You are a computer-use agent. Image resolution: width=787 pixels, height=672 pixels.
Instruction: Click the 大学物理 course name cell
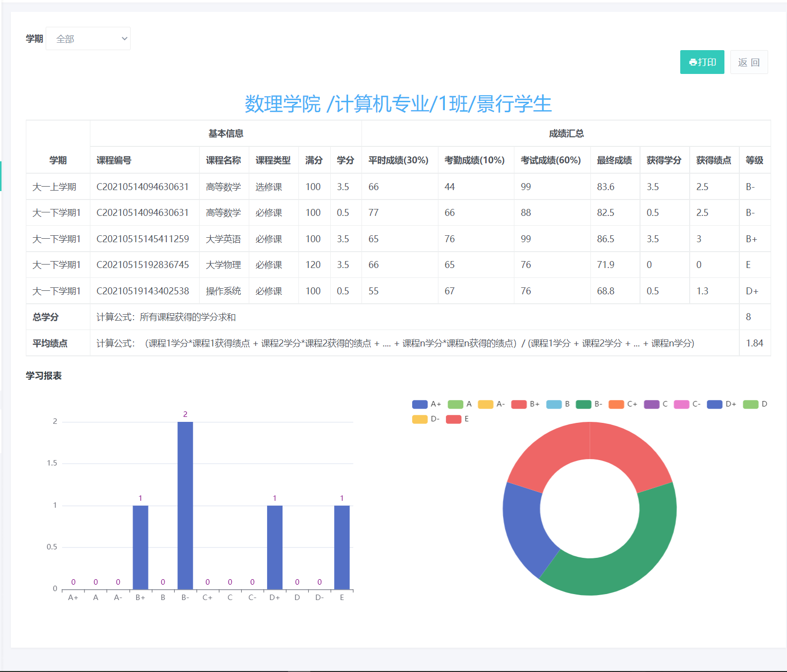click(x=223, y=265)
